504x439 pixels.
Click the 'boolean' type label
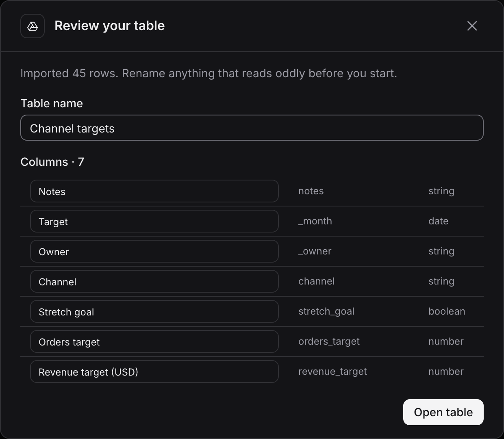coord(447,311)
